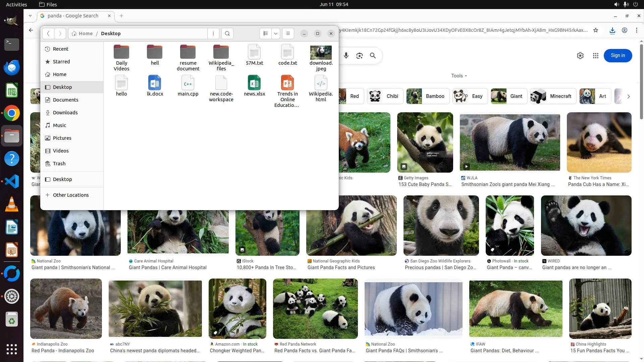This screenshot has width=644, height=362.
Task: Open Chrome tab search dropdown arrow
Action: click(x=30, y=16)
